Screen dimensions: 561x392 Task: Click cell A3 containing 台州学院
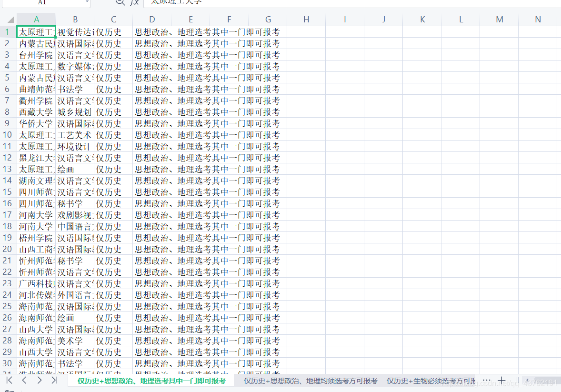(x=36, y=55)
